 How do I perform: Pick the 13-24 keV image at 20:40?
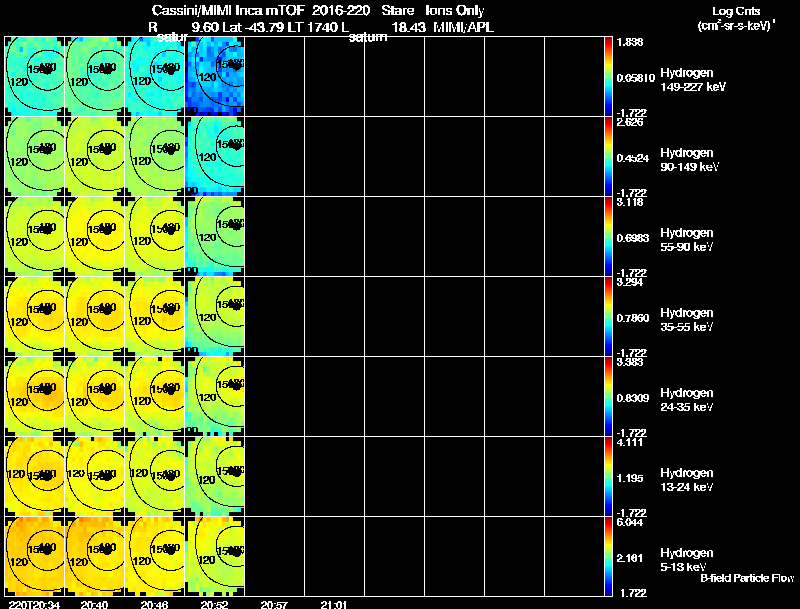(x=95, y=476)
